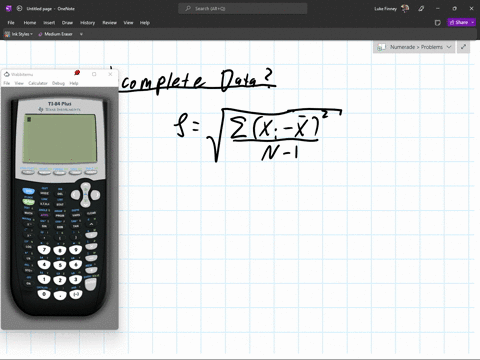Click the PRGM key on calculator
The width and height of the screenshot is (480, 360).
60,215
